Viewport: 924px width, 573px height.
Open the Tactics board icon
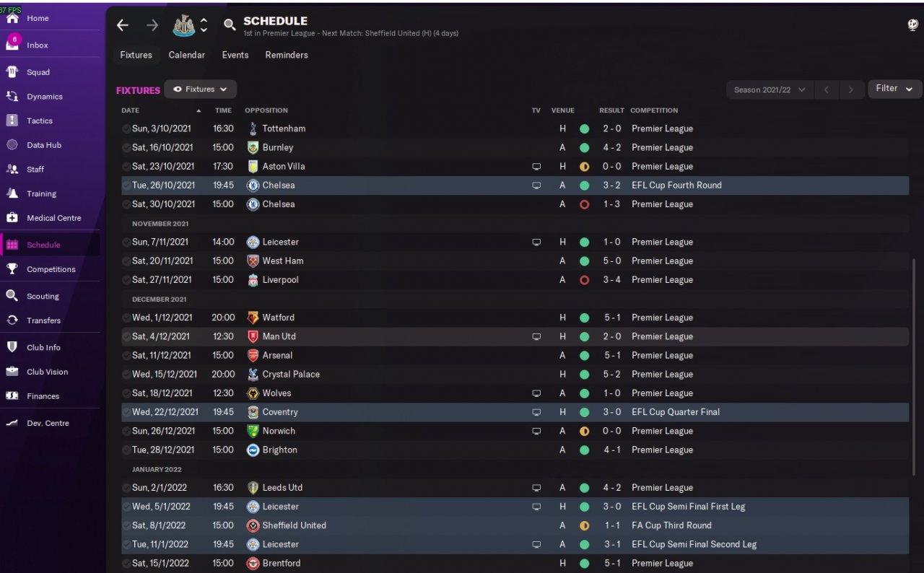(x=12, y=121)
